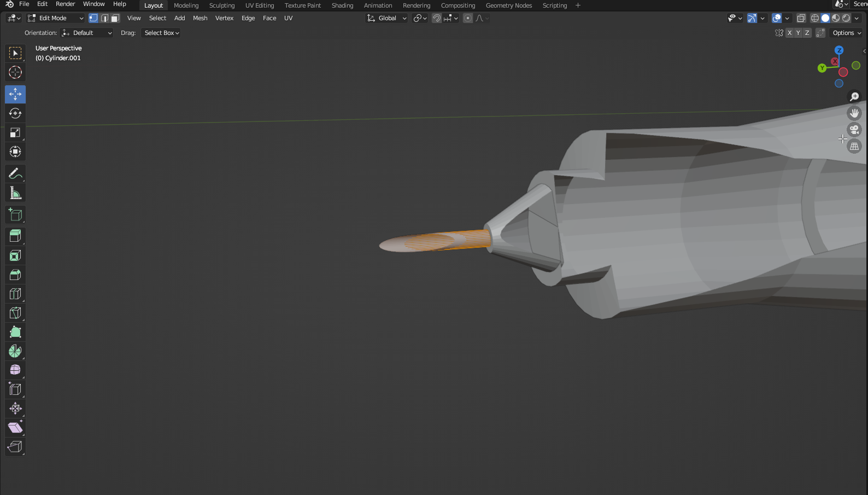Select the Edge Slide tool

pos(15,389)
